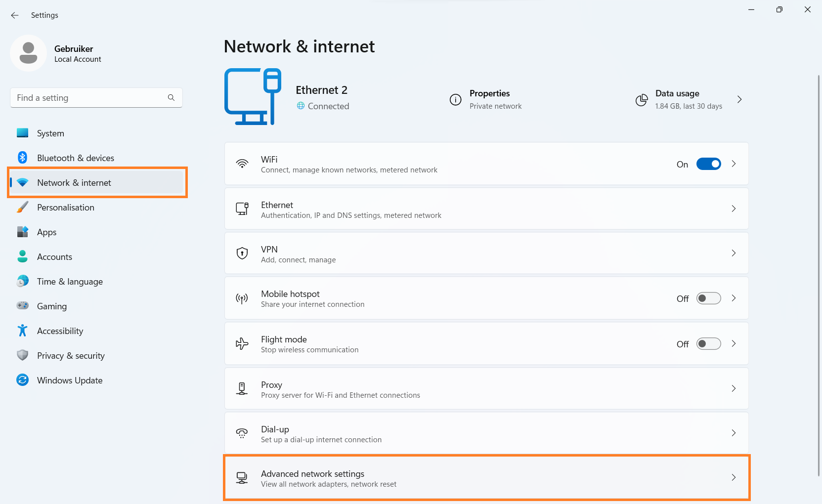Click the Connected globe status icon

(301, 106)
